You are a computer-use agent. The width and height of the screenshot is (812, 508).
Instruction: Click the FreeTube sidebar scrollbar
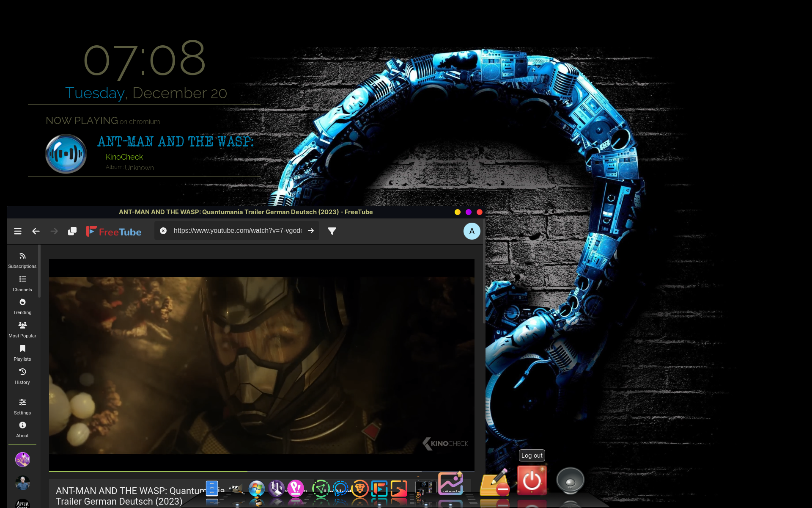click(x=39, y=271)
